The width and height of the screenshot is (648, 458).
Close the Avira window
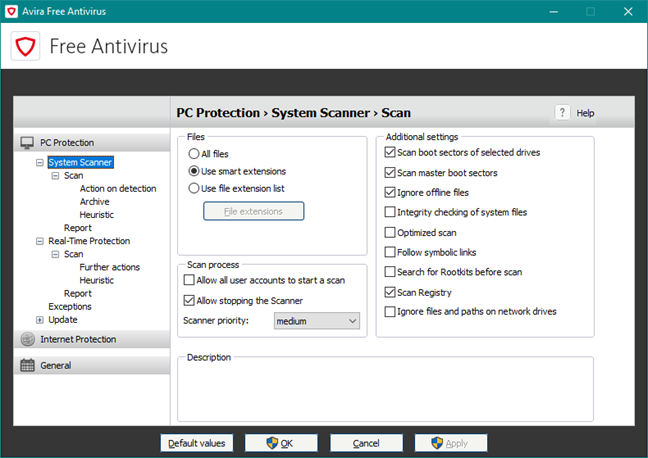pos(628,12)
